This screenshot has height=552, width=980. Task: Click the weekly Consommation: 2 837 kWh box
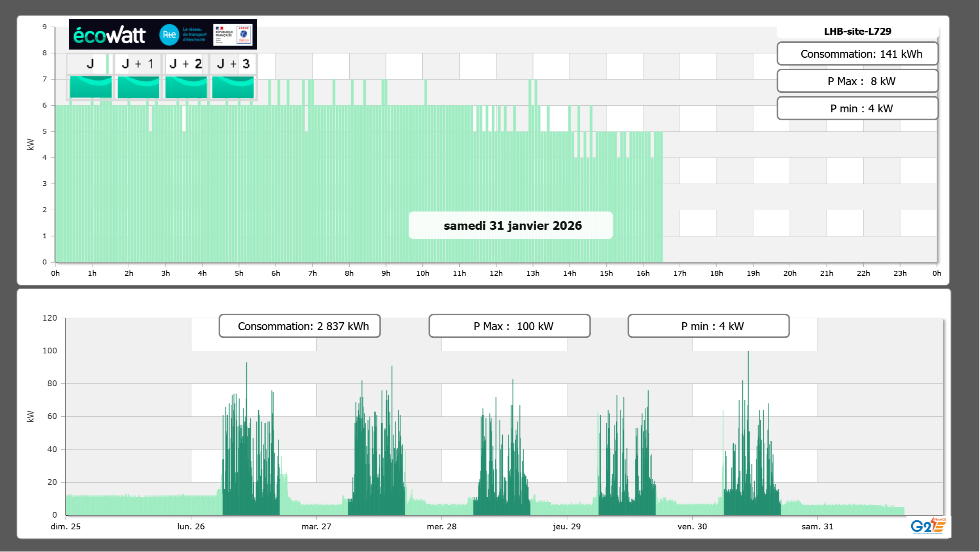[300, 326]
